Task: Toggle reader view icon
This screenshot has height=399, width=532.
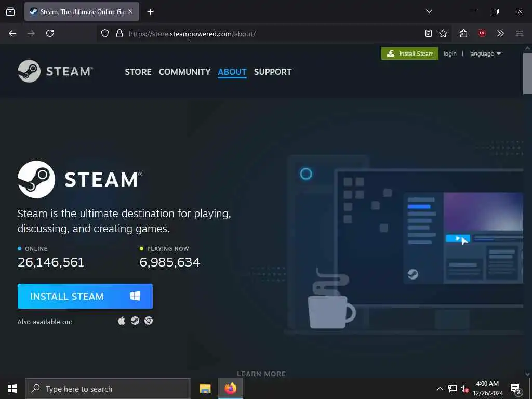Action: (429, 33)
